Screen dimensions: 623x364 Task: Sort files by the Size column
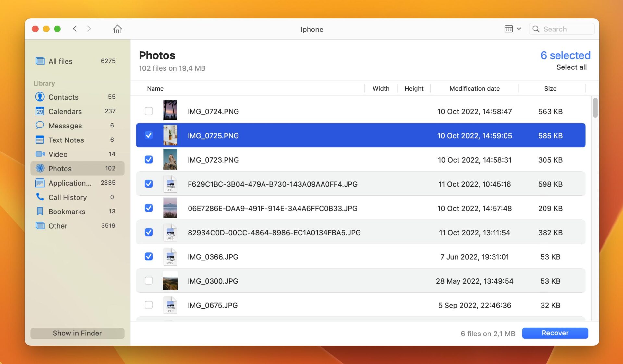[550, 89]
